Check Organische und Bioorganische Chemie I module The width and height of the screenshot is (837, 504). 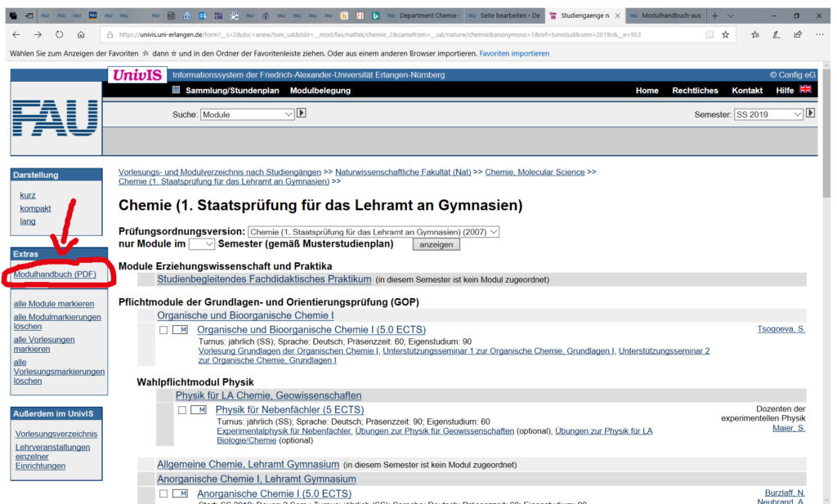(x=163, y=330)
